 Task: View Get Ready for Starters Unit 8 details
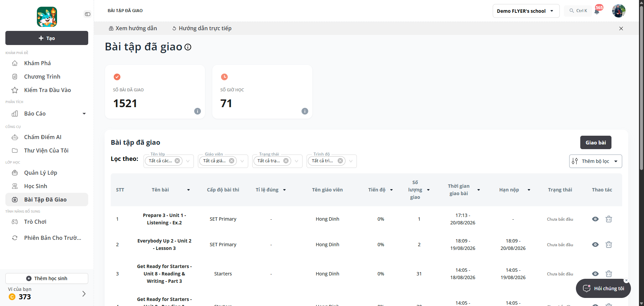[595, 274]
